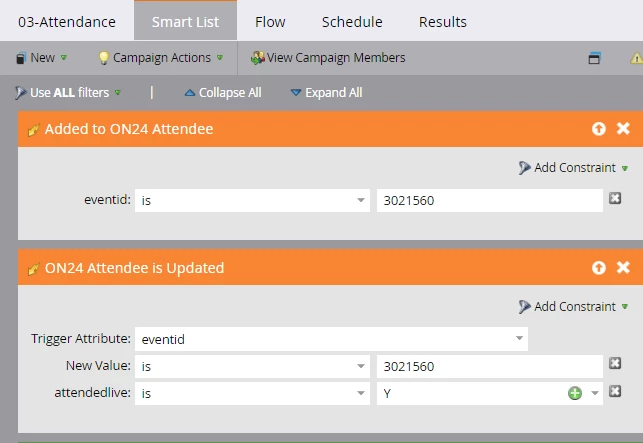This screenshot has width=643, height=443.
Task: Click Expand All
Action: click(326, 93)
